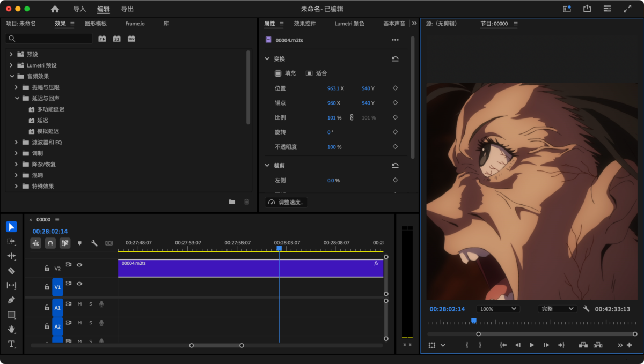Viewport: 644px width, 364px height.
Task: Open the 完整 playback resolution dropdown
Action: click(558, 309)
